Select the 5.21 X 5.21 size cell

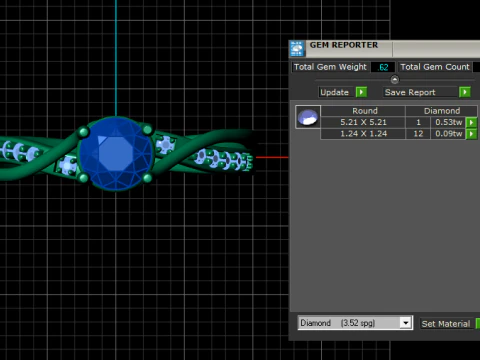tap(363, 122)
